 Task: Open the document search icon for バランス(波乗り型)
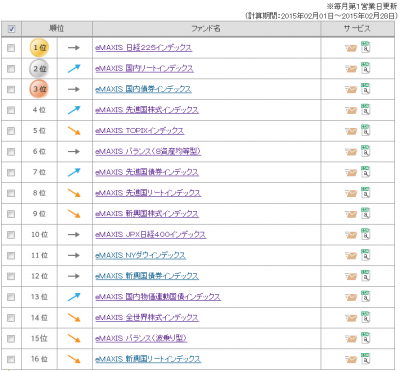click(x=366, y=338)
